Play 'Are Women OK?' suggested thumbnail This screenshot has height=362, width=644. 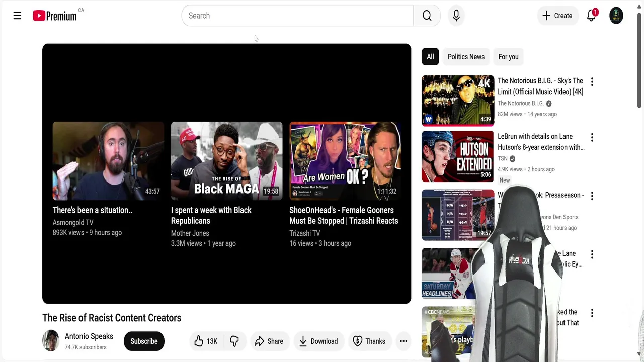(x=345, y=161)
